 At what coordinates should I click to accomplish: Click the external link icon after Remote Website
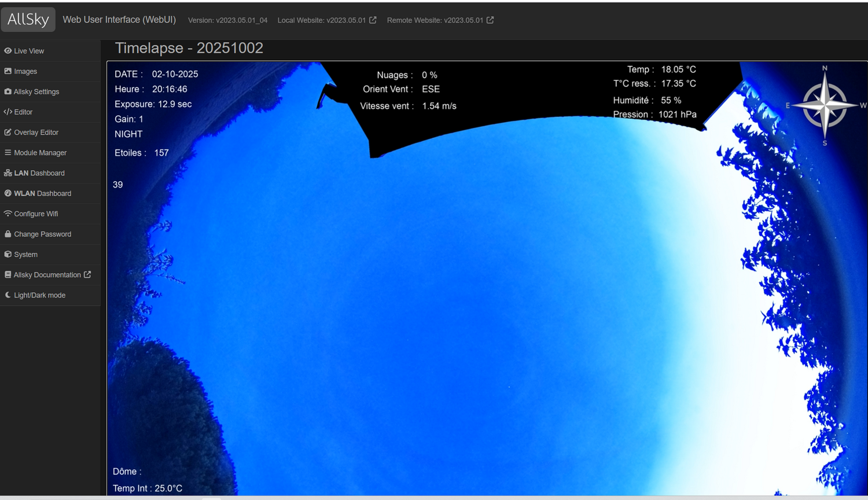tap(490, 20)
